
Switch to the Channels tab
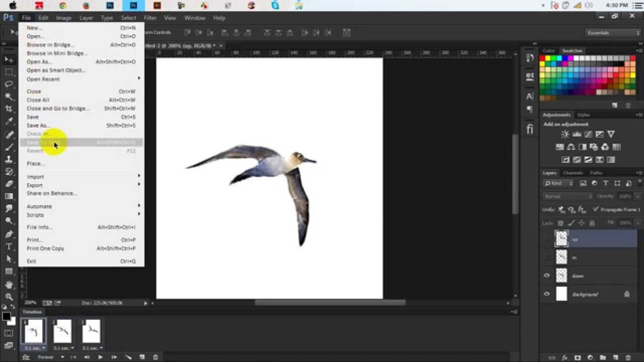pyautogui.click(x=573, y=173)
